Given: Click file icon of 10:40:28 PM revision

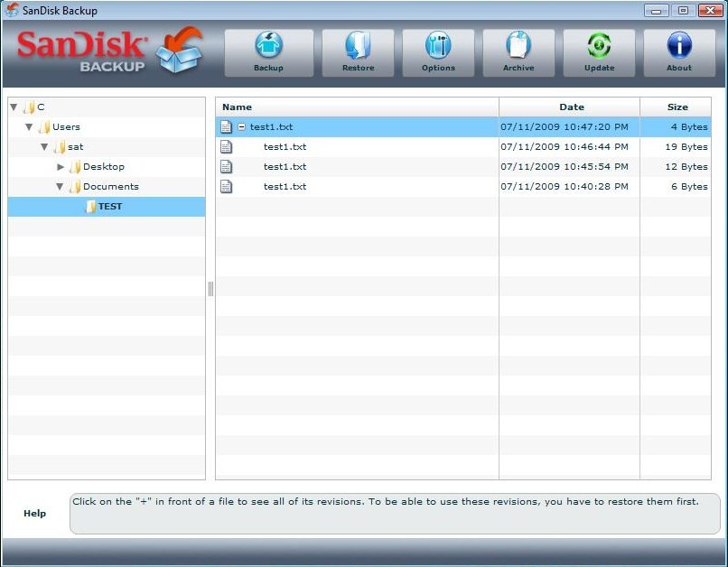Looking at the screenshot, I should coord(226,187).
